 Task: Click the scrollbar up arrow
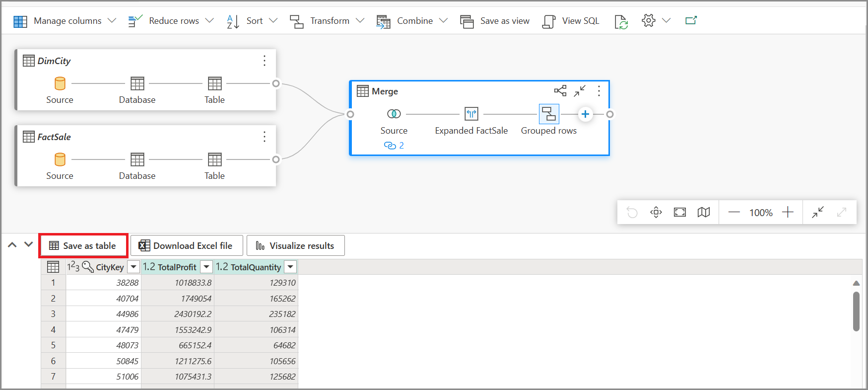point(856,283)
